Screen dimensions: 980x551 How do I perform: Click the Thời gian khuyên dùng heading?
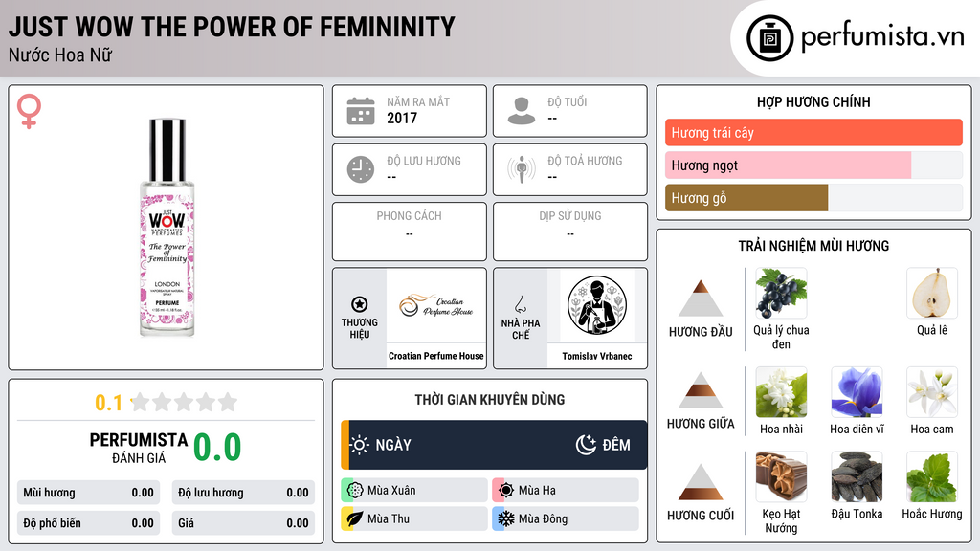(x=489, y=400)
